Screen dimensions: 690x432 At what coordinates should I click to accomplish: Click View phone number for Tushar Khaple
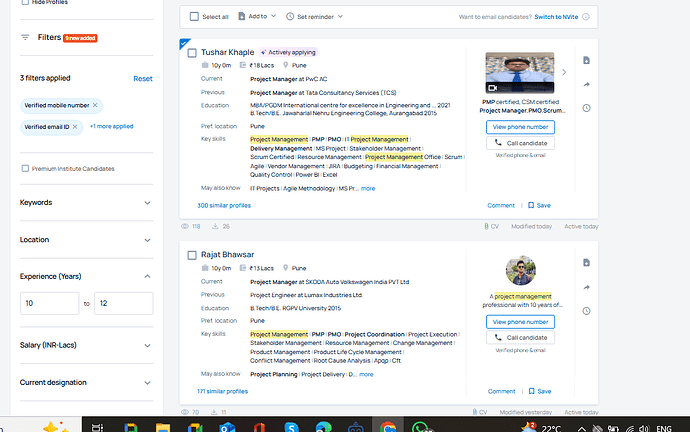[x=519, y=127]
